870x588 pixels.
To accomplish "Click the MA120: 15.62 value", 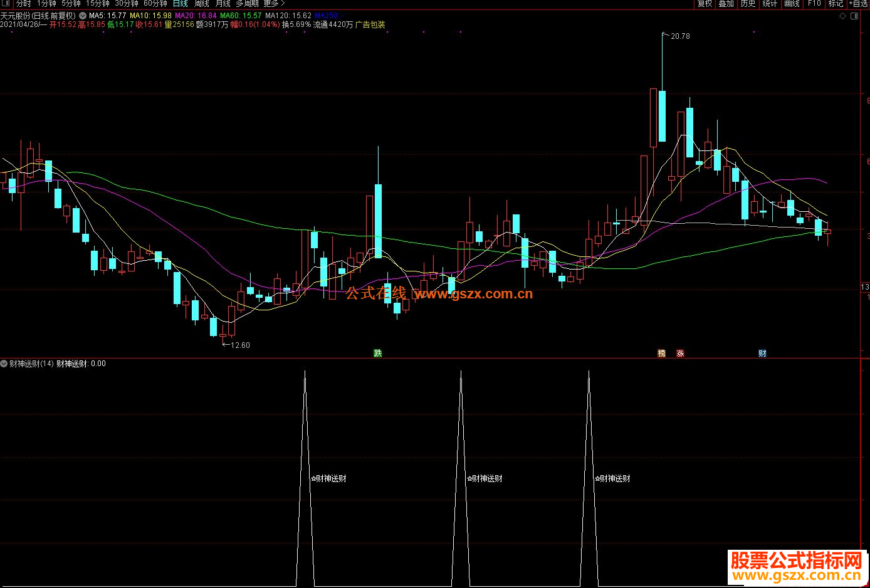I will (x=288, y=16).
